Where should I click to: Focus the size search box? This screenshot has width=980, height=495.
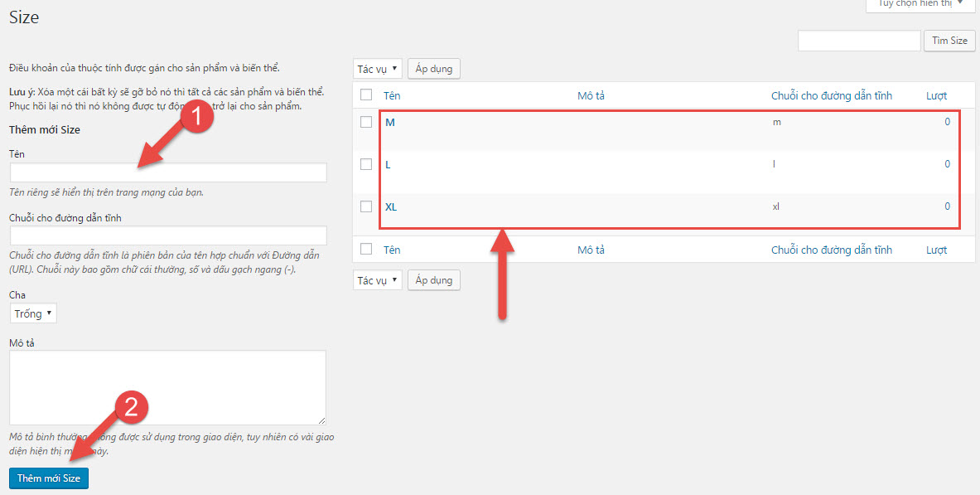point(859,41)
